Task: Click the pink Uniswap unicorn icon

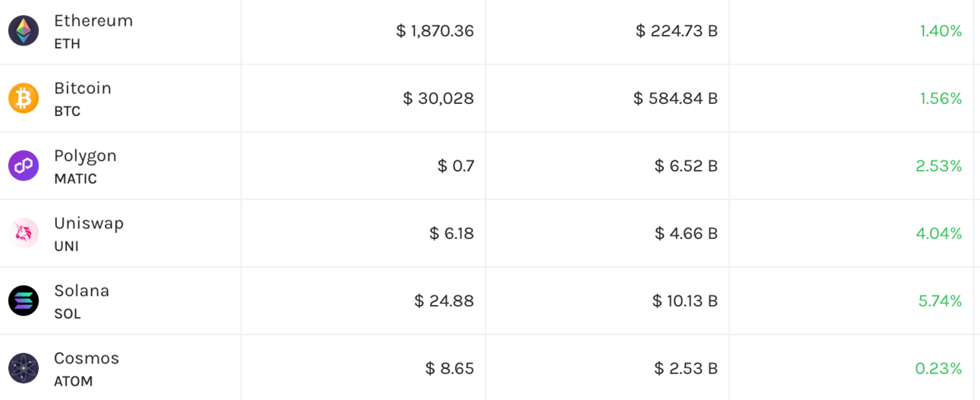Action: 24,233
